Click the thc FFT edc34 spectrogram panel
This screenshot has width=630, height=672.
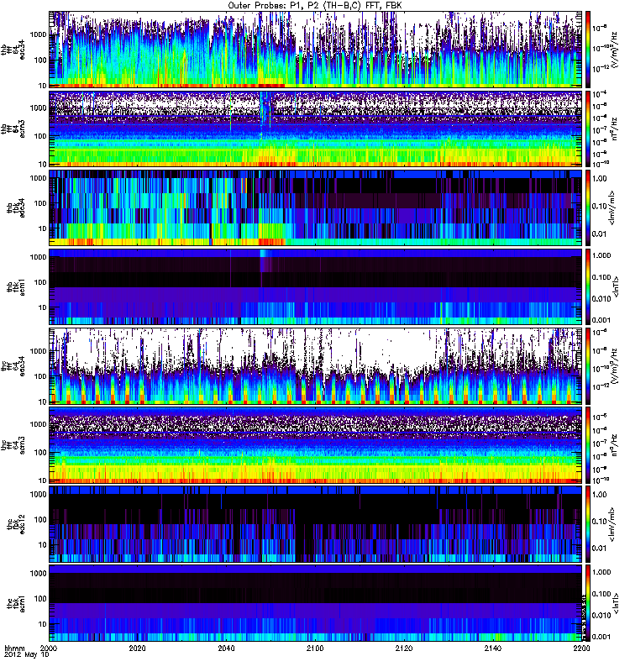tap(315, 365)
